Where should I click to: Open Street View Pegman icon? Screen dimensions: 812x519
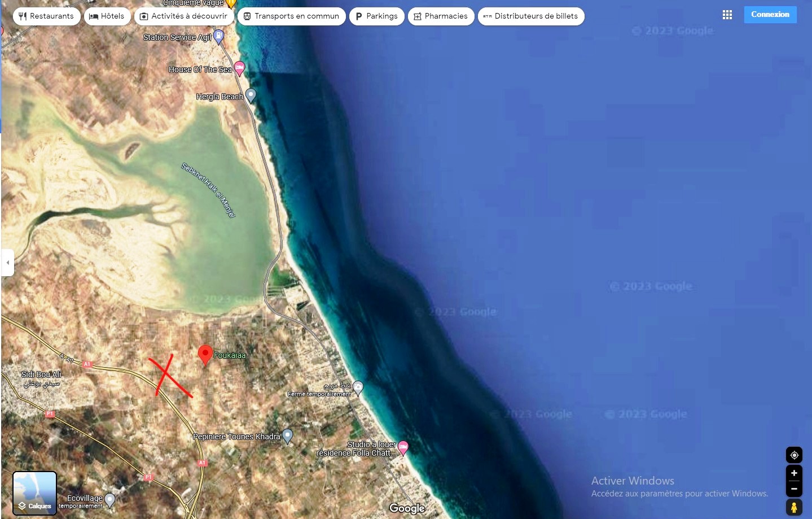pos(794,507)
